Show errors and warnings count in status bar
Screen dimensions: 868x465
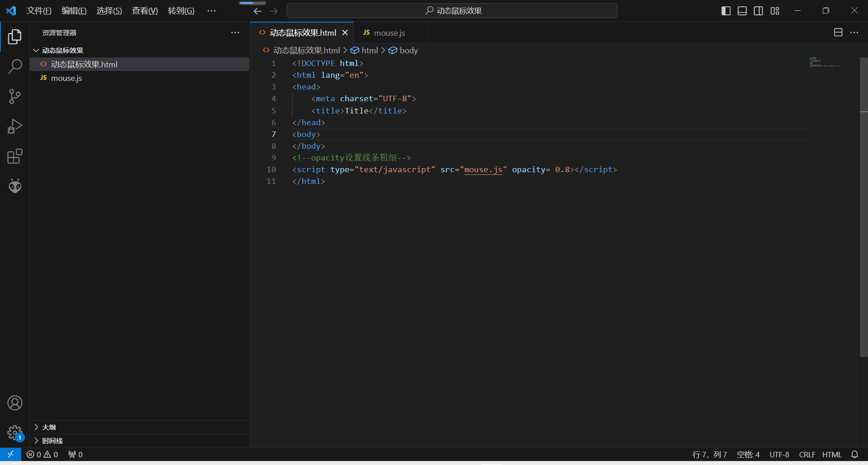click(42, 455)
